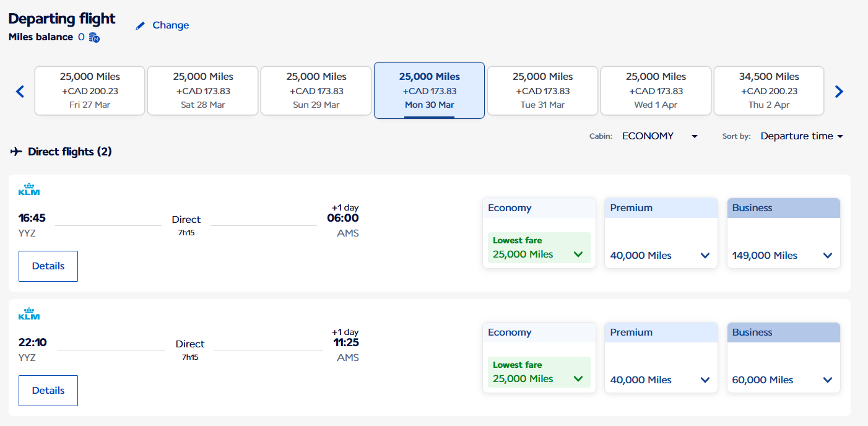Click the pencil icon next to Change
Screen dimensions: 868x426
141,25
